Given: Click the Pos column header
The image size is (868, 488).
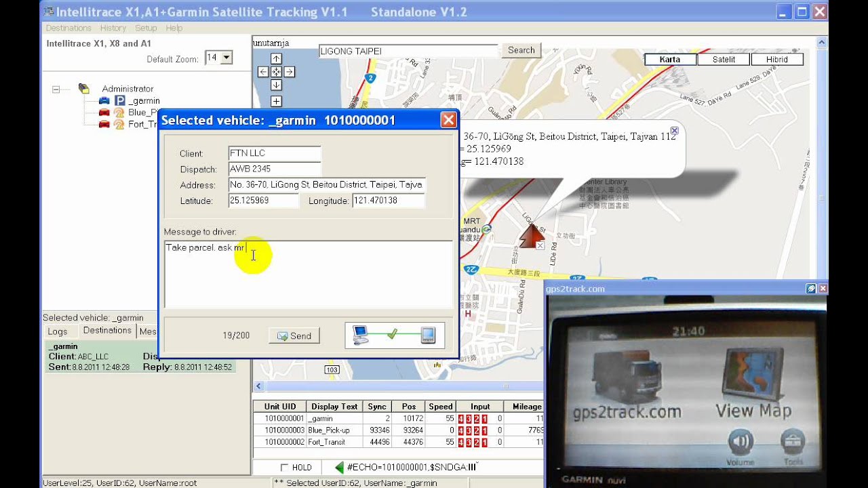Looking at the screenshot, I should 409,407.
